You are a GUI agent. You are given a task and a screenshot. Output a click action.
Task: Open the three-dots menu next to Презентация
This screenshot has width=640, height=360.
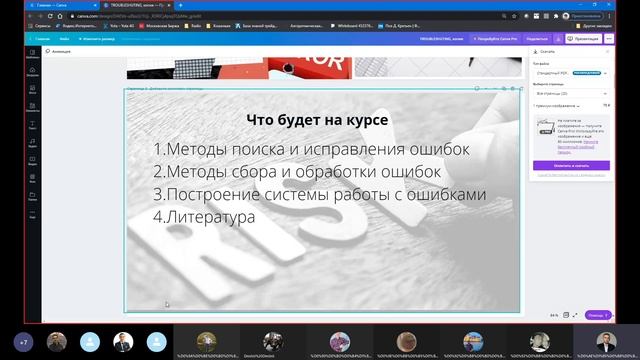pyautogui.click(x=609, y=39)
